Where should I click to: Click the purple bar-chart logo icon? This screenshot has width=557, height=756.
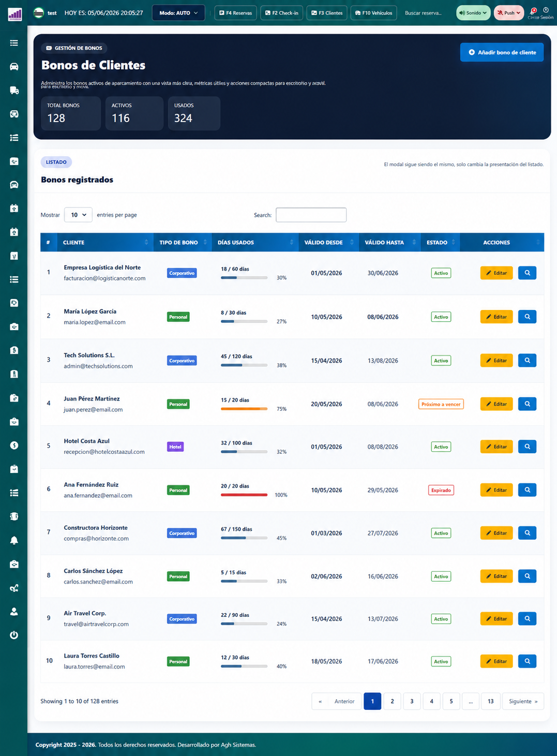(x=15, y=14)
